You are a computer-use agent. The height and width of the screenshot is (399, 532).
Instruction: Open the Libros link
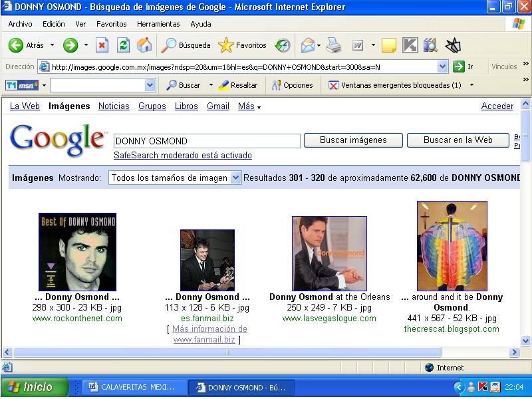tap(186, 106)
